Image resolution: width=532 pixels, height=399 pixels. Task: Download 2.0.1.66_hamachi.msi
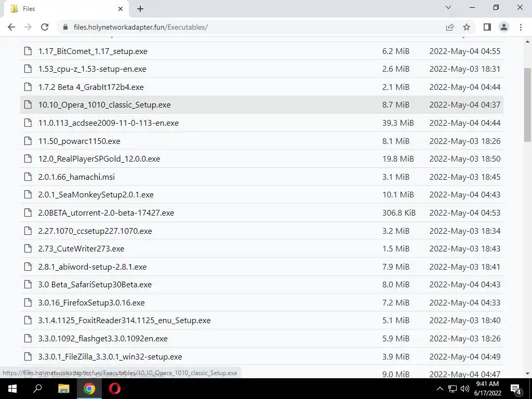click(77, 177)
